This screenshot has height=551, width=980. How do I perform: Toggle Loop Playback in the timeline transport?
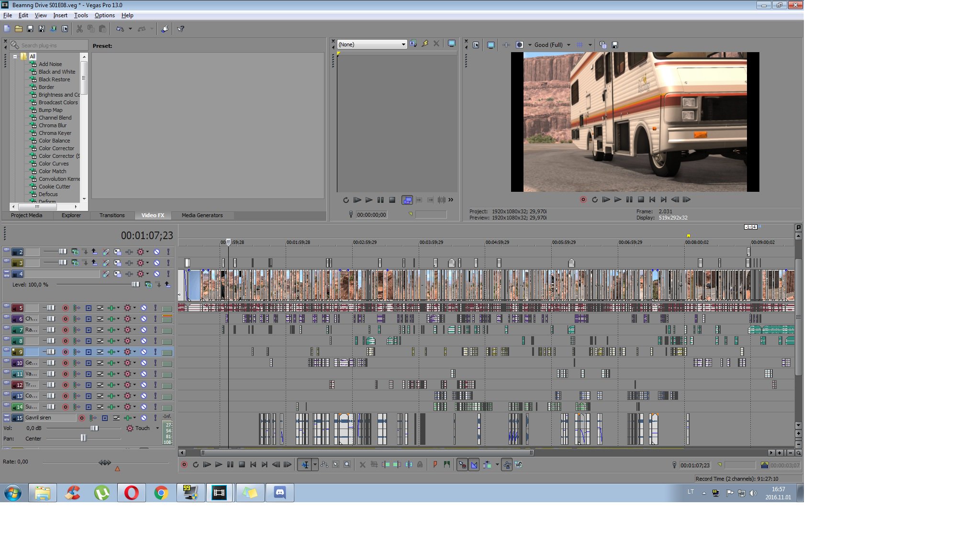[196, 464]
